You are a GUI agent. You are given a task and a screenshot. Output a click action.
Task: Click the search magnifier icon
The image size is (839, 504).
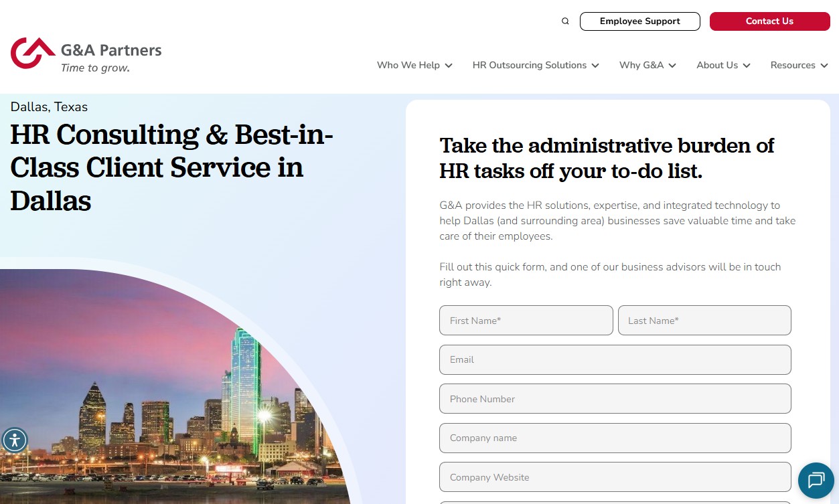coord(565,21)
